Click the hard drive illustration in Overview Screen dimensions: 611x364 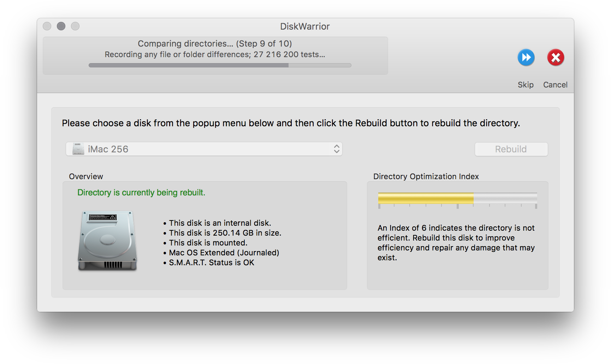pos(107,241)
